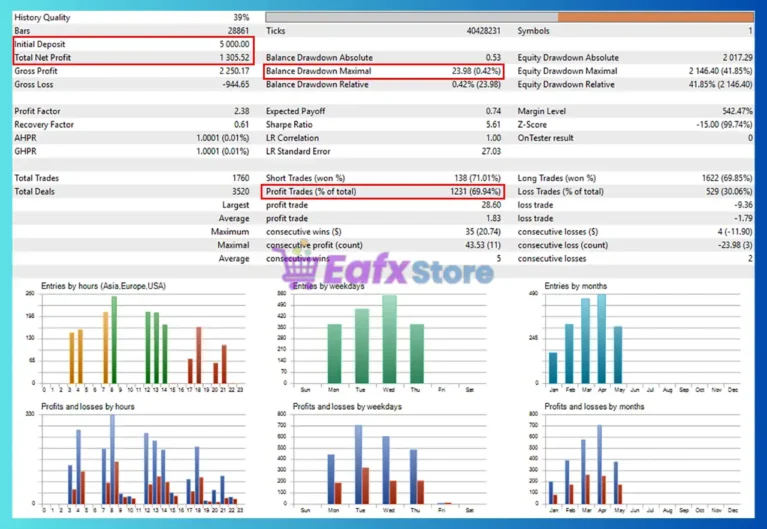Viewport: 767px width, 529px height.
Task: Select the Gross Profit value 2 250.17
Action: (234, 71)
